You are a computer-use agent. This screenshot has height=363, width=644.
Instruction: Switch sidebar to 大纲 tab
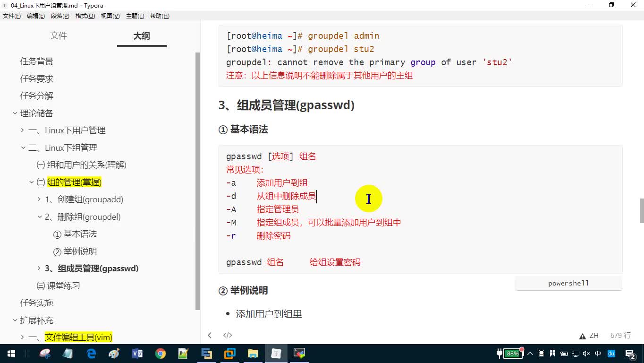click(x=142, y=35)
